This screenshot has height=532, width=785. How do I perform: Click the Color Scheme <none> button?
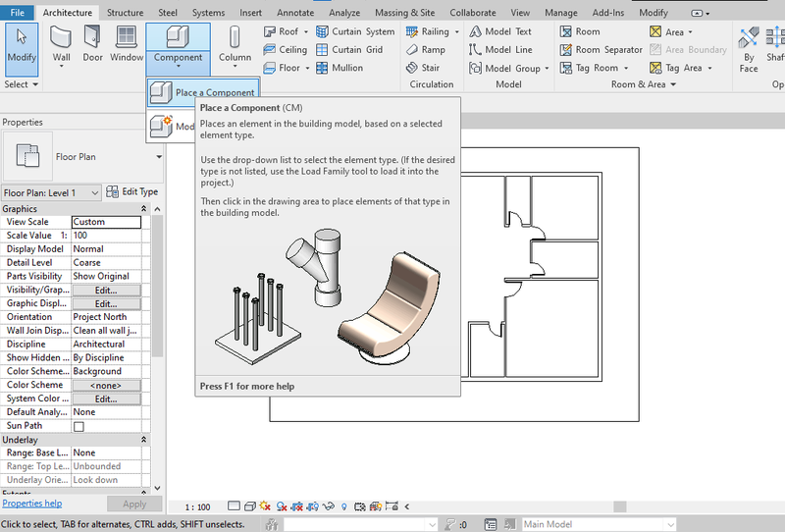(x=106, y=385)
